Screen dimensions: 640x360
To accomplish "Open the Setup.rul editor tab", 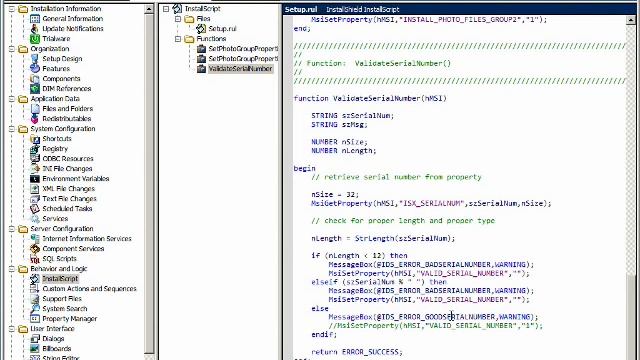I will (301, 9).
